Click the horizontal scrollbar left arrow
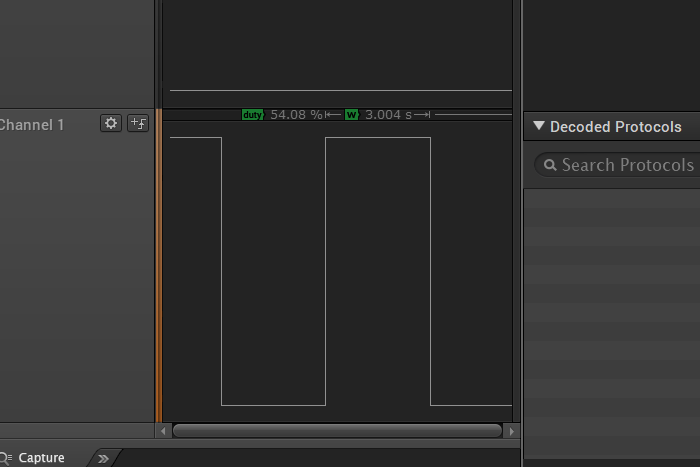 pos(163,431)
